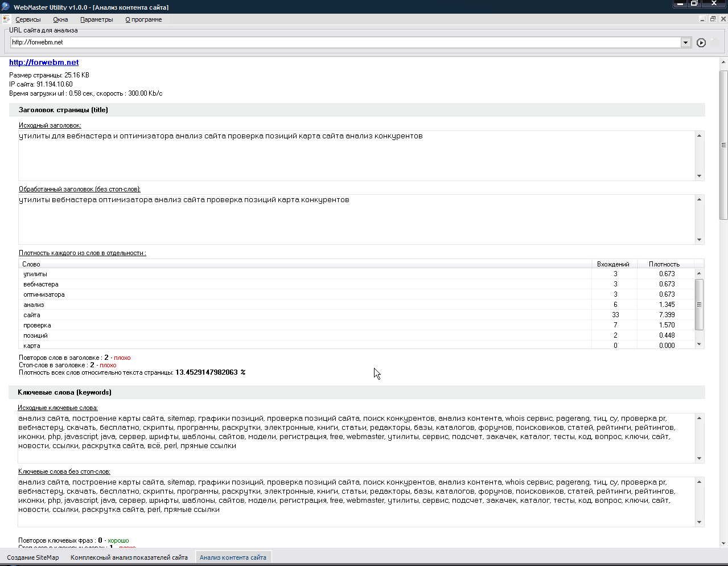Screen dimensions: 728x566
Task: Switch to the Создание SiteMap tab
Action: pyautogui.click(x=33, y=557)
